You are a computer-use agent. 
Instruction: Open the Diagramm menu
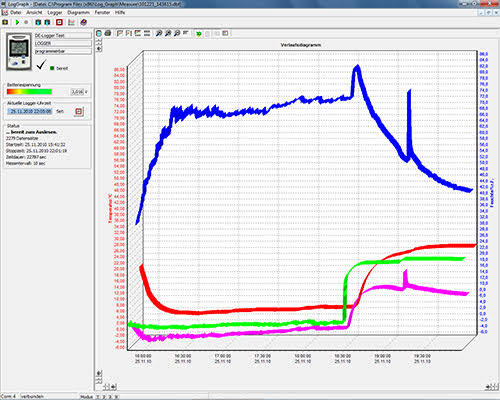(78, 12)
